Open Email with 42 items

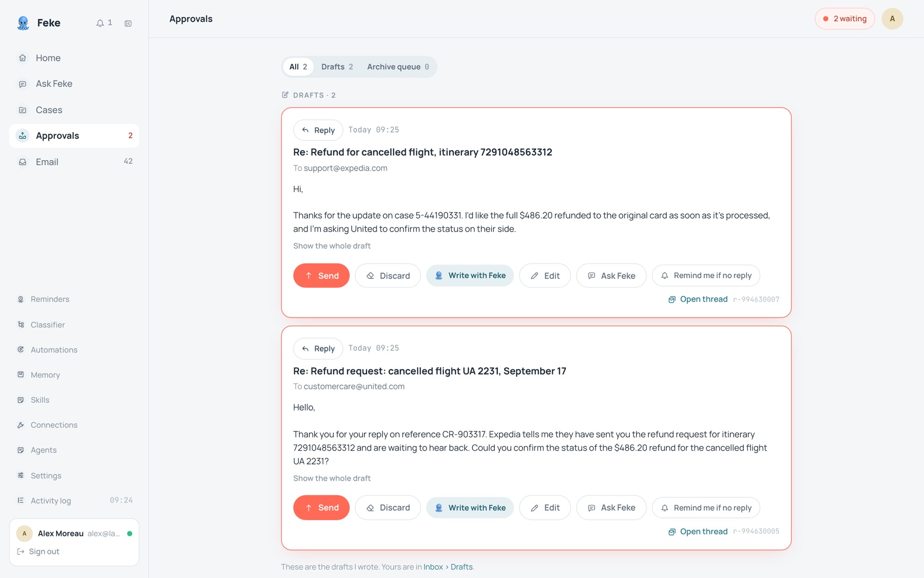[74, 162]
